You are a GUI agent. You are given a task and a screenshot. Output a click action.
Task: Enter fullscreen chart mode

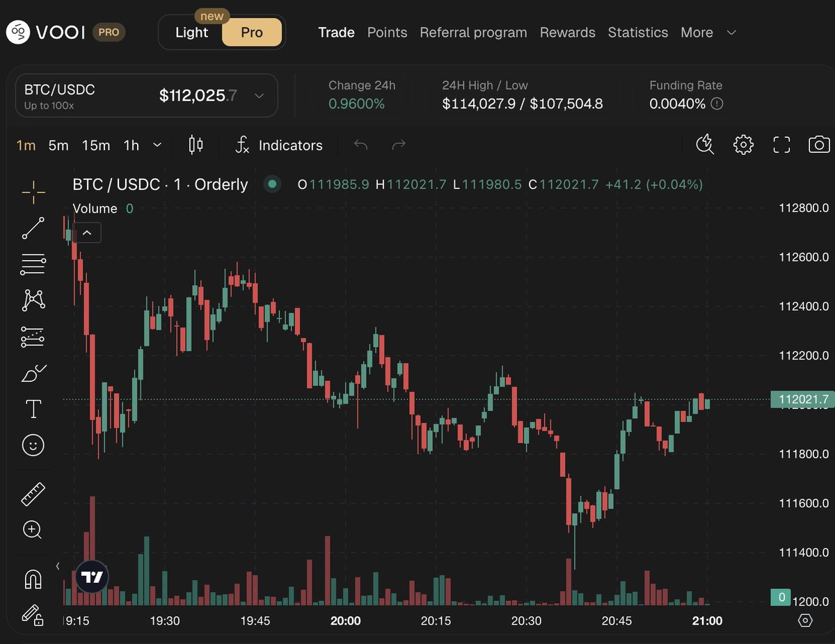[x=781, y=145]
